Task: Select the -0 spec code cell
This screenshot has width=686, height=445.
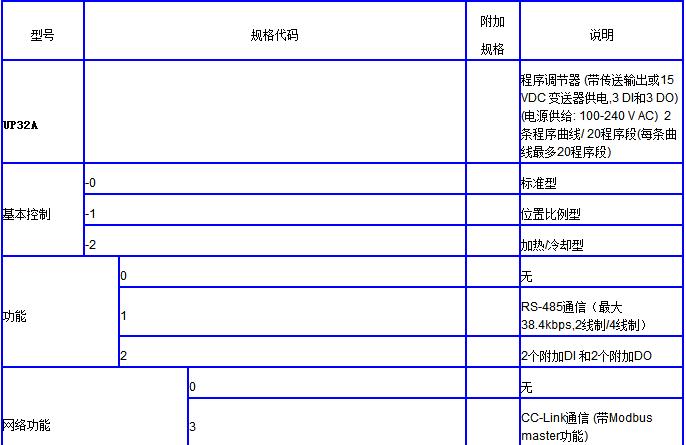Action: point(275,179)
